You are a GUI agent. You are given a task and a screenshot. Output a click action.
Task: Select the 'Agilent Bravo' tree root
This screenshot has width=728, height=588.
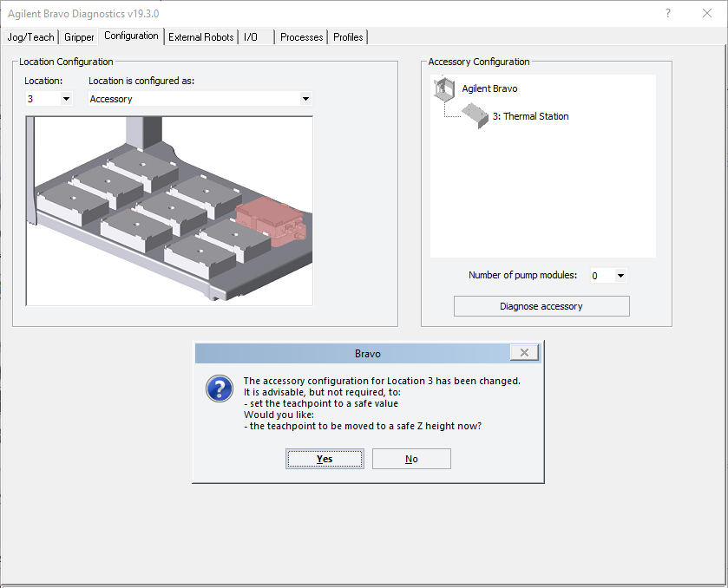tap(489, 88)
